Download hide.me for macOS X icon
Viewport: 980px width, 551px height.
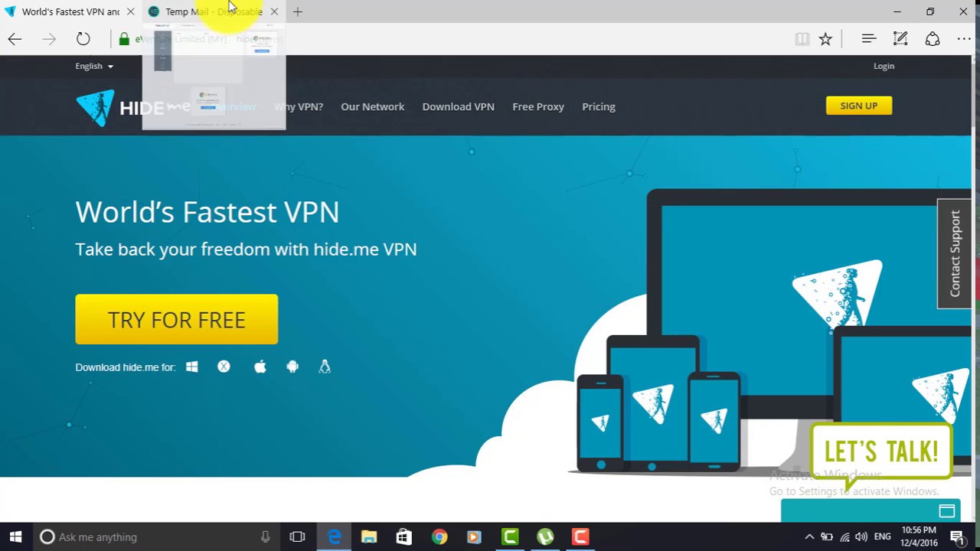click(x=224, y=367)
